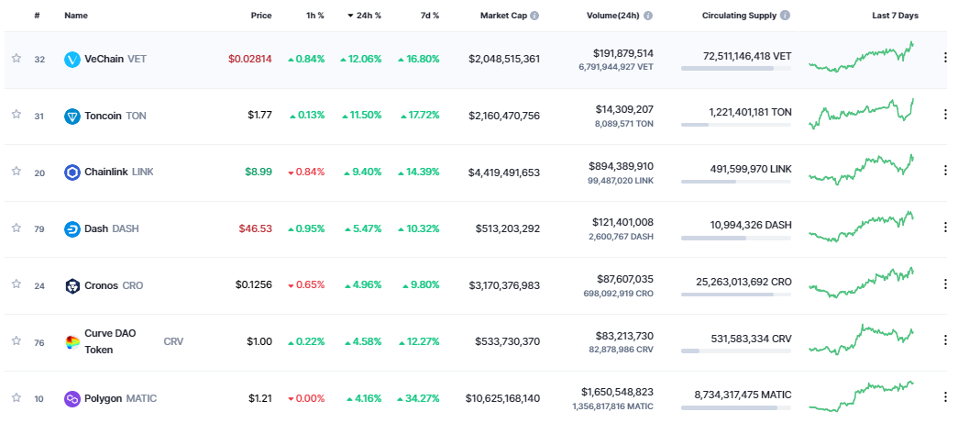Sort by the Price column header
The width and height of the screenshot is (980, 423).
tap(261, 16)
